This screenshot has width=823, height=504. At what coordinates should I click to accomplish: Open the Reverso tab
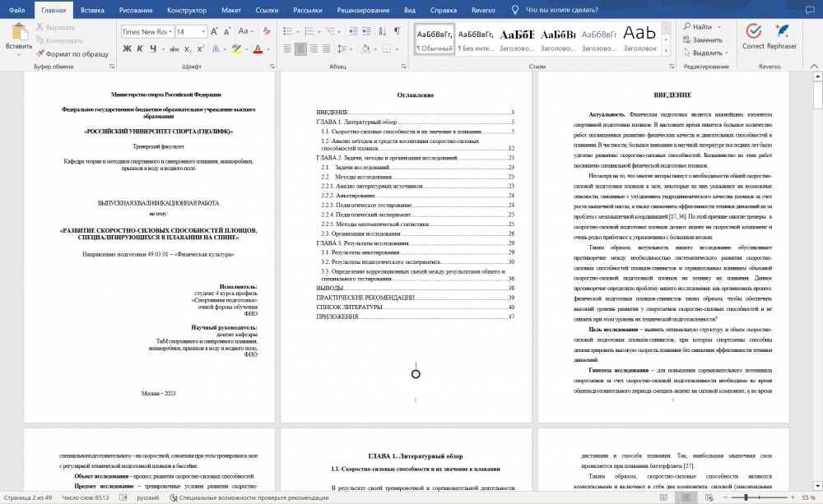point(483,10)
